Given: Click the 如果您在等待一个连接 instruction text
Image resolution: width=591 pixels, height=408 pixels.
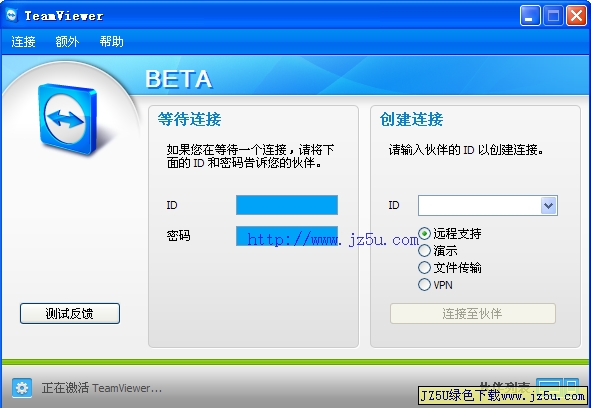Looking at the screenshot, I should click(x=250, y=157).
